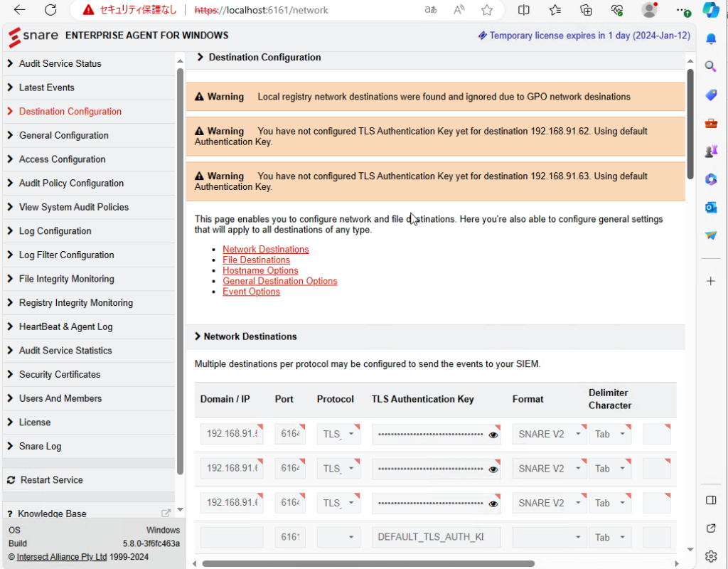Open the blue shopping tag sidebar icon

711,95
